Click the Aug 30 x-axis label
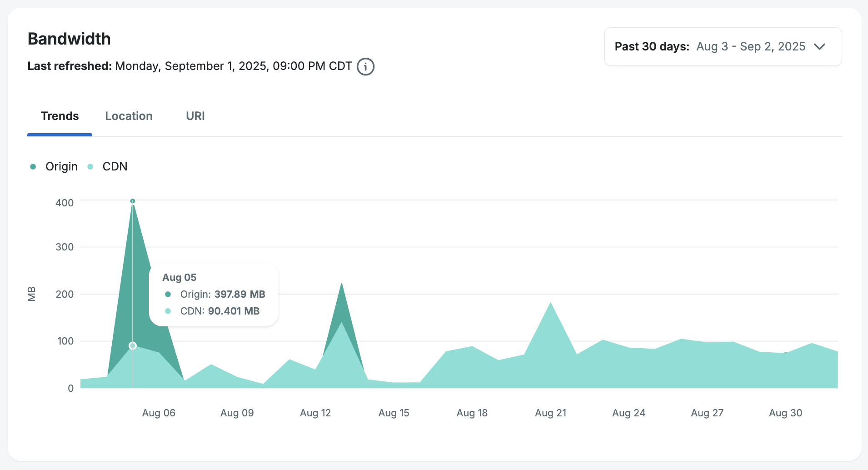Image resolution: width=868 pixels, height=470 pixels. (x=785, y=413)
